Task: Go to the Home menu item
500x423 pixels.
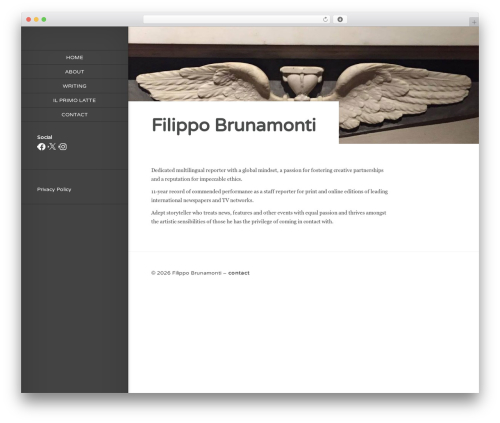Action: (x=74, y=57)
